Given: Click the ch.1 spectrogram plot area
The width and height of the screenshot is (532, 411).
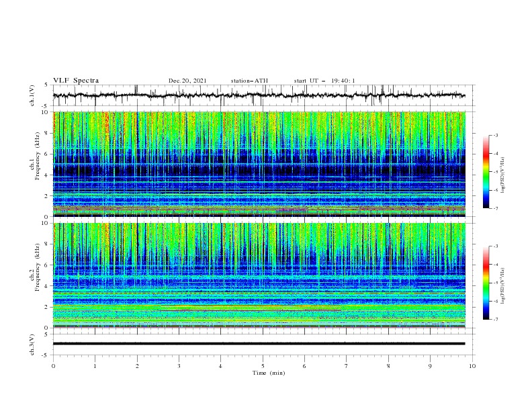Looking at the screenshot, I should [x=259, y=164].
